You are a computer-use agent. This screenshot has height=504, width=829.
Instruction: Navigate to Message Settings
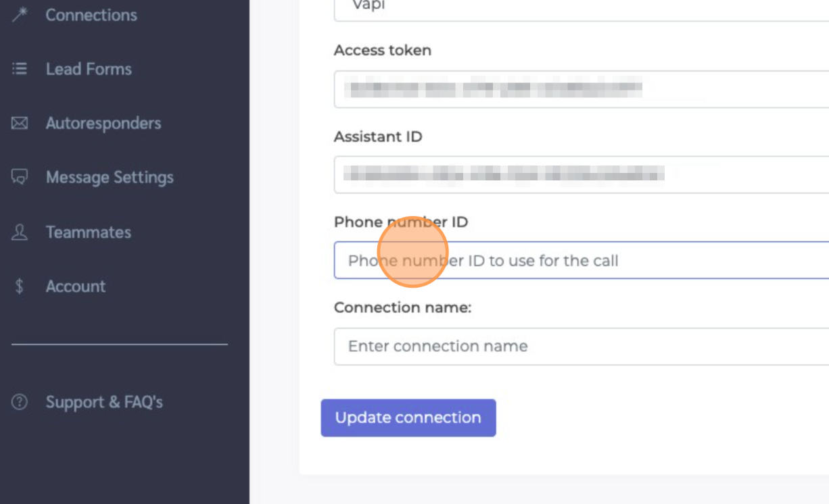(110, 177)
